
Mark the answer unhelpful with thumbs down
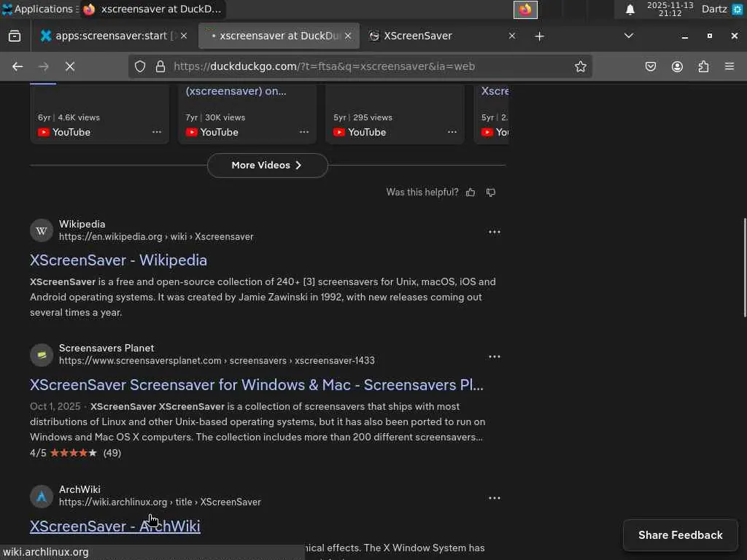pyautogui.click(x=491, y=192)
